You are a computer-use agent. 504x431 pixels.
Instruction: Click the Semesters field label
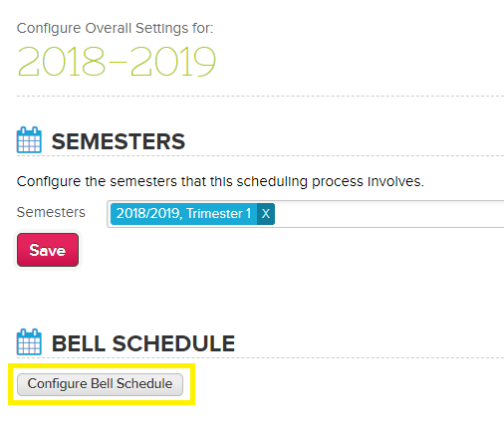pos(51,212)
